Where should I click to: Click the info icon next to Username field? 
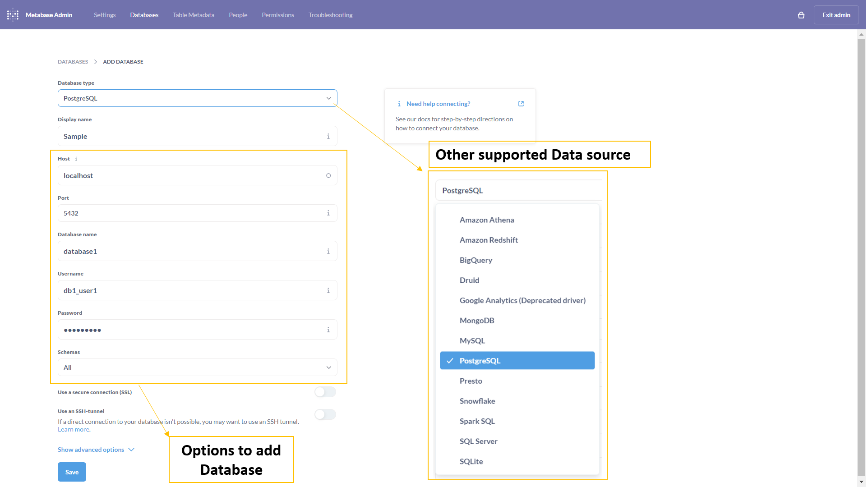[328, 290]
